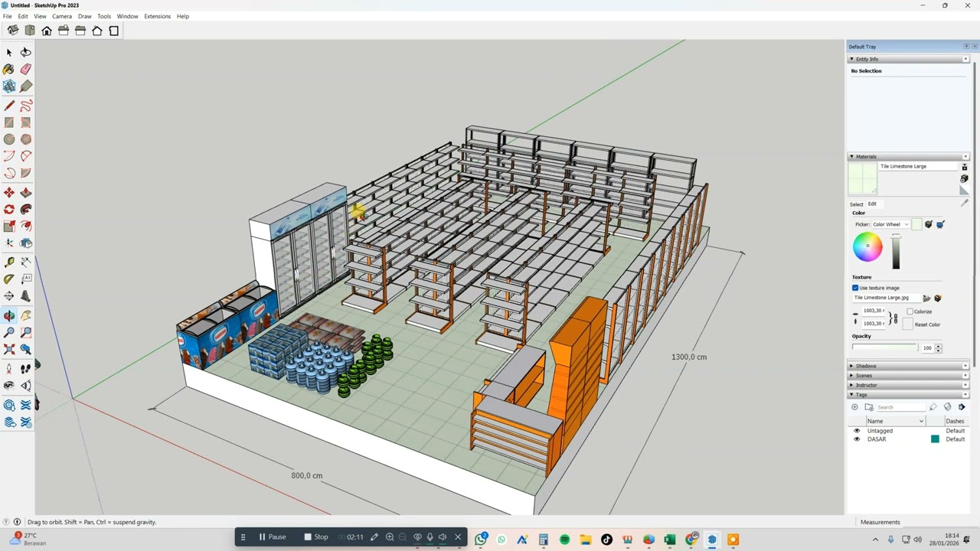This screenshot has width=980, height=551.
Task: Click Create Material icon in Materials panel
Action: (x=964, y=178)
